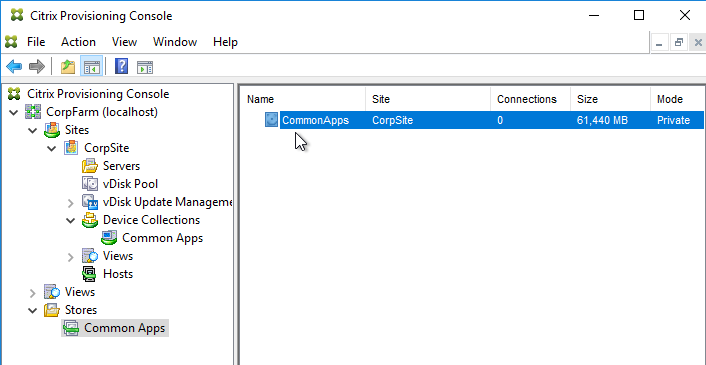
Task: Select the CommonApps vDisk icon
Action: 271,120
